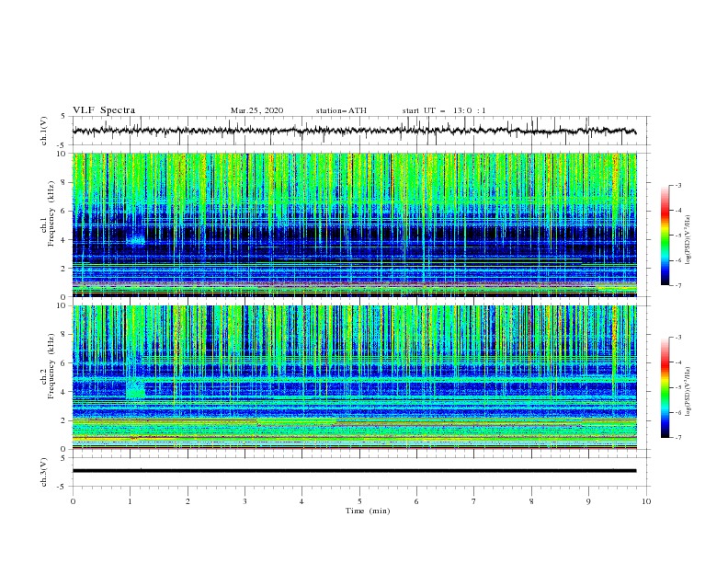Click time axis tick label "8"
The width and height of the screenshot is (728, 563).
pyautogui.click(x=531, y=501)
